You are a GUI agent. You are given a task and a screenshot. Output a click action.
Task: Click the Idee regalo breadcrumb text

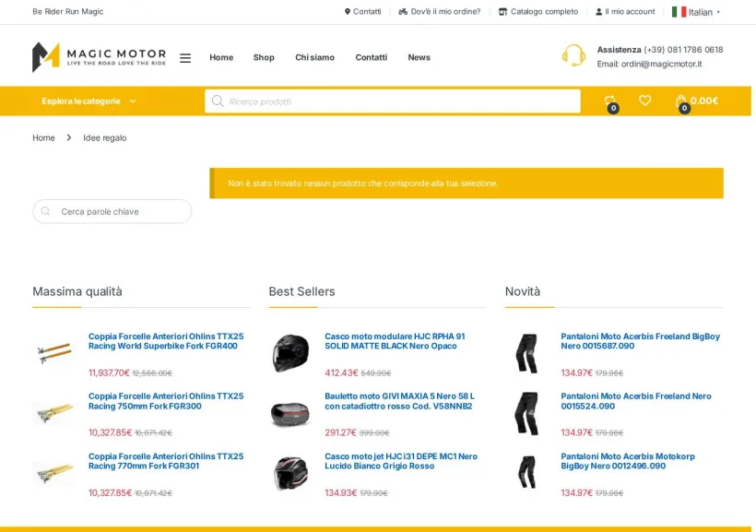104,138
